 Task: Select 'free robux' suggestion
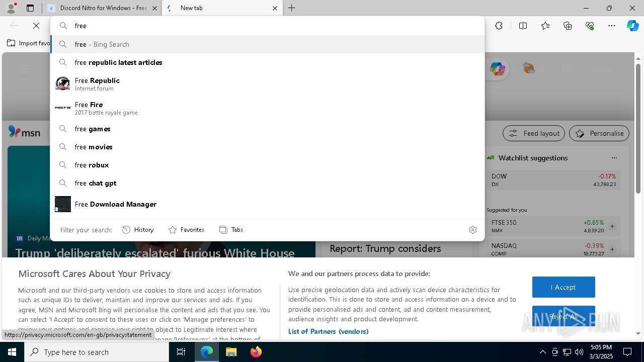267,165
